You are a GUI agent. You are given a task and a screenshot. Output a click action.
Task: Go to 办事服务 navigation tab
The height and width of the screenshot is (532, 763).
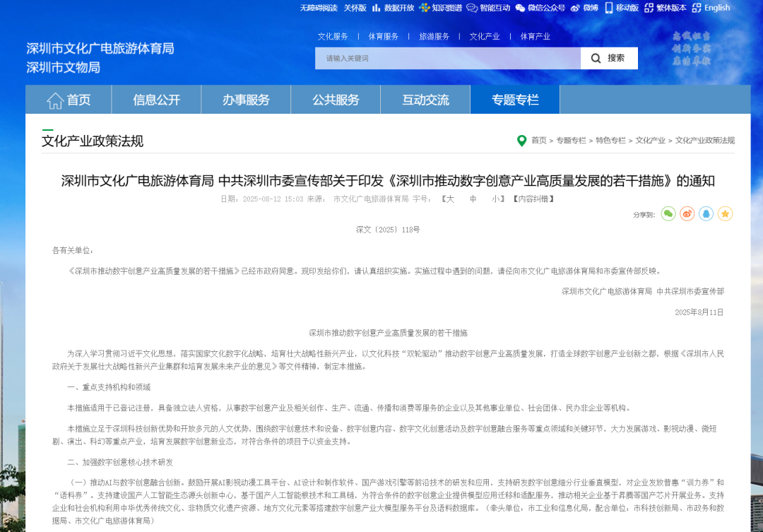pyautogui.click(x=246, y=100)
